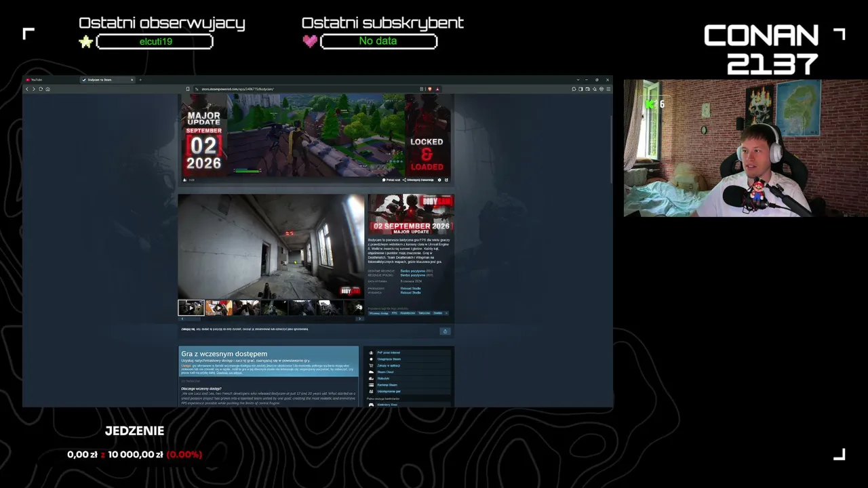Image resolution: width=868 pixels, height=488 pixels.
Task: Close the Bodycam na Steam tab
Action: coord(132,80)
